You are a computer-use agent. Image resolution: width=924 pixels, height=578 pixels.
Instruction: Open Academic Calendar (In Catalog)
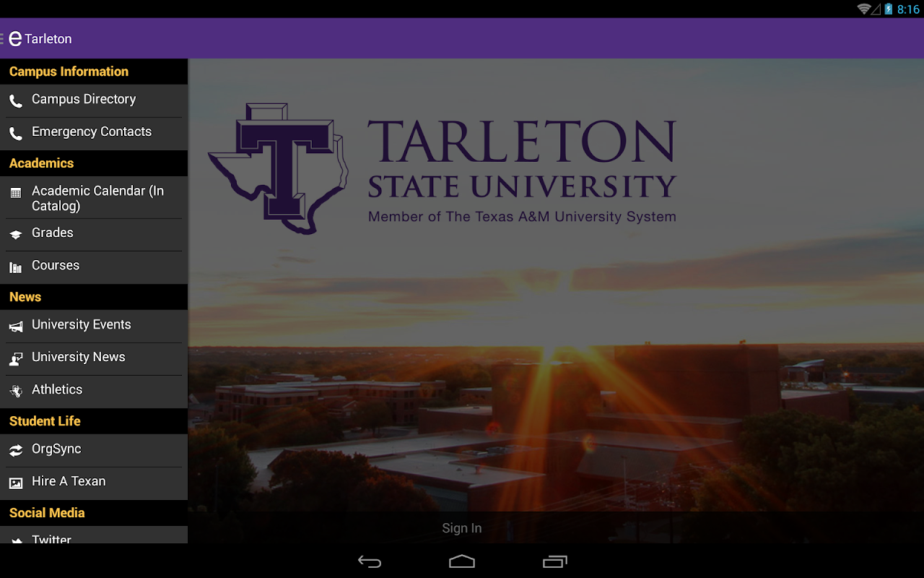point(94,198)
